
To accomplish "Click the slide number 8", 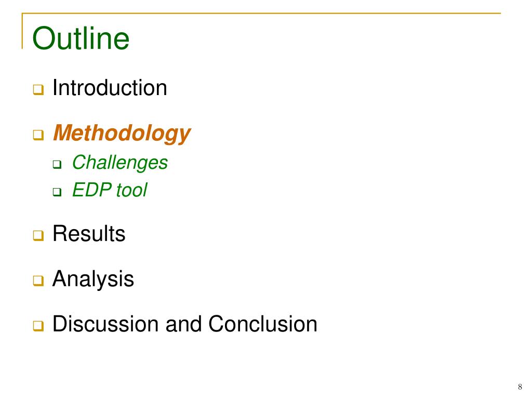I will tap(520, 387).
